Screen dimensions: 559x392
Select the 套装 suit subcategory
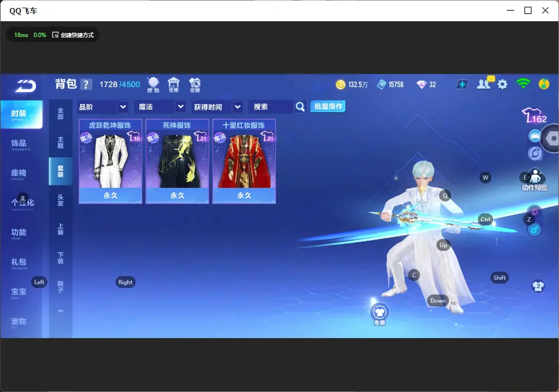[x=60, y=171]
